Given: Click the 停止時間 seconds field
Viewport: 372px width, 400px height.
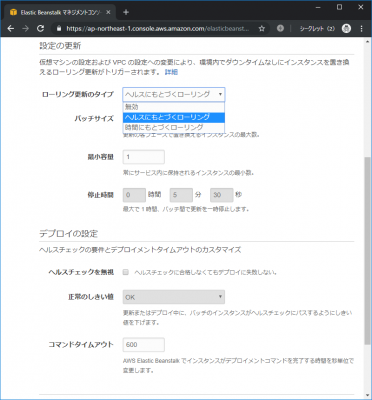Looking at the screenshot, I should 221,195.
